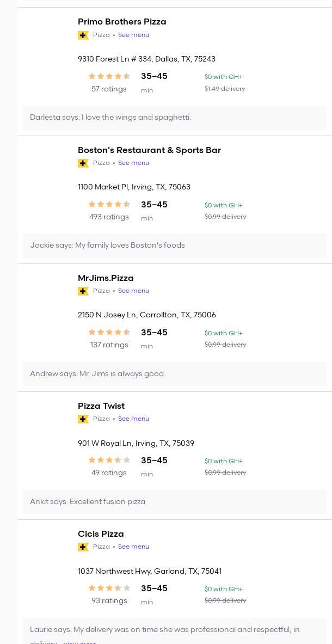The width and height of the screenshot is (332, 644).
Task: Click the GH+ badge under Cicis Pizza
Action: point(83,547)
